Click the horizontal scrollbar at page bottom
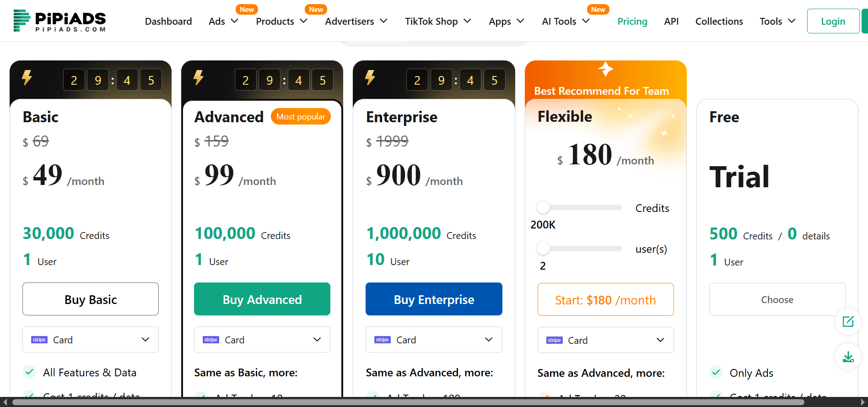Screen dimensions: 868x407 click(407, 402)
